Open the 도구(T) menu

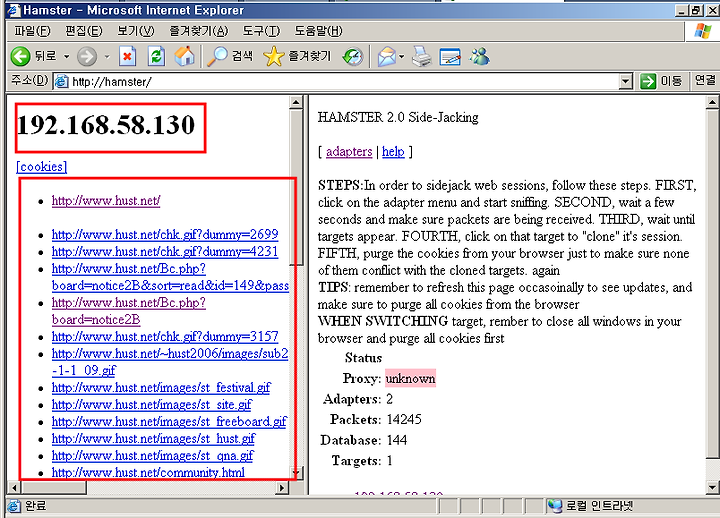261,31
